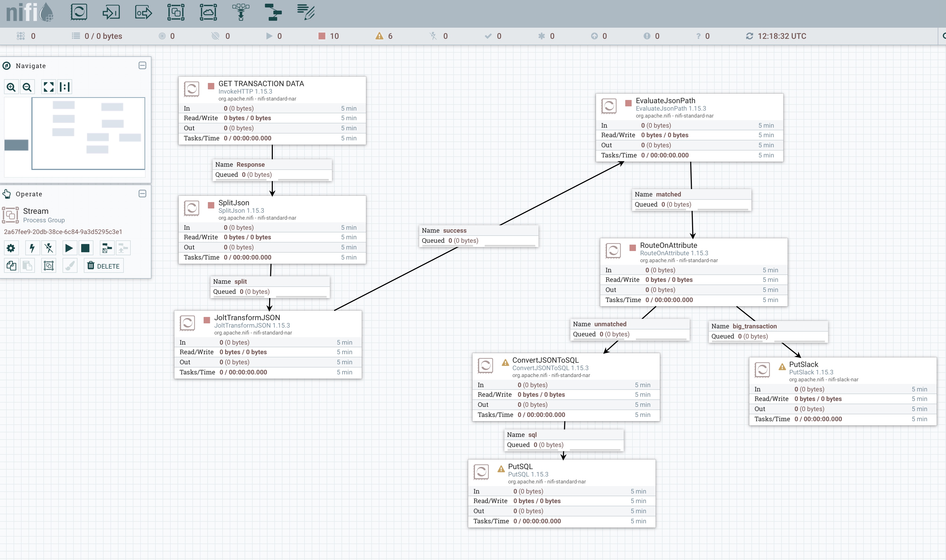946x560 pixels.
Task: Start the flow with the play button
Action: (x=69, y=248)
